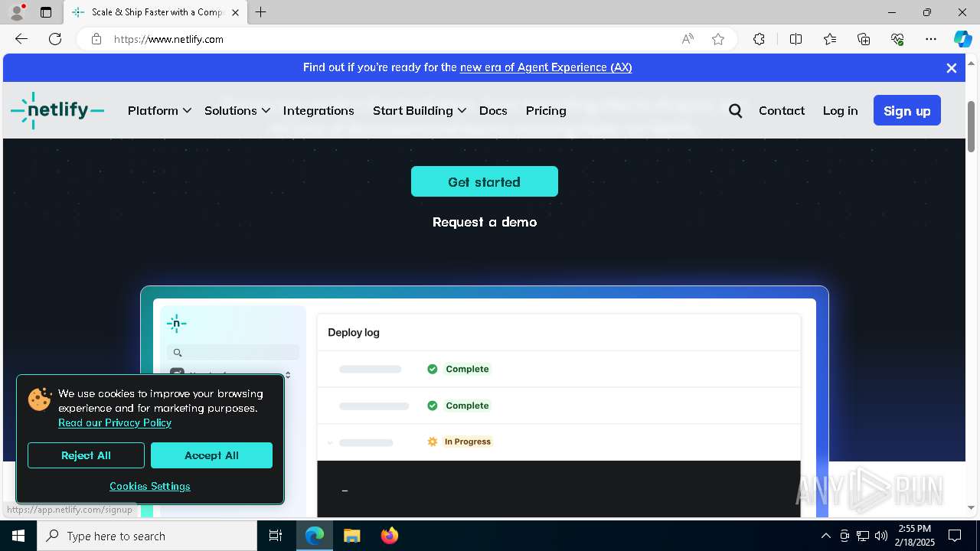Click the Deploy log heading
Image resolution: width=980 pixels, height=551 pixels.
coord(354,332)
